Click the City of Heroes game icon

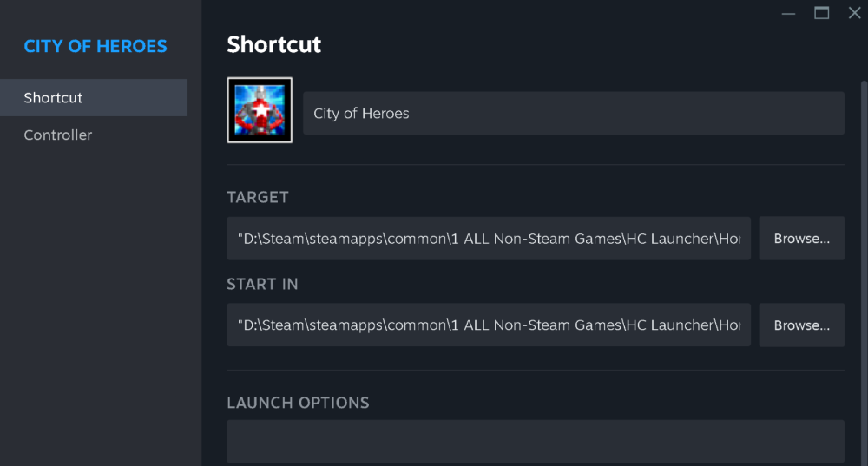pyautogui.click(x=260, y=110)
